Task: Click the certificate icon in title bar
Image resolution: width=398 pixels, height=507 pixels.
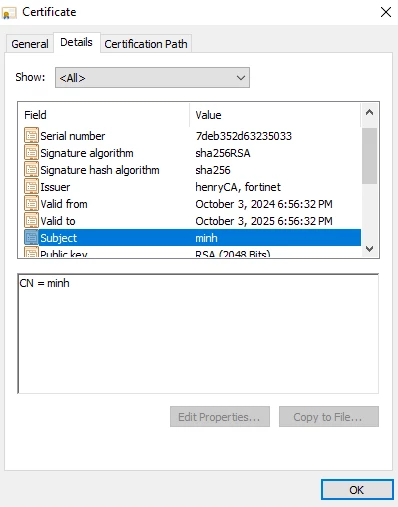Action: (x=9, y=13)
